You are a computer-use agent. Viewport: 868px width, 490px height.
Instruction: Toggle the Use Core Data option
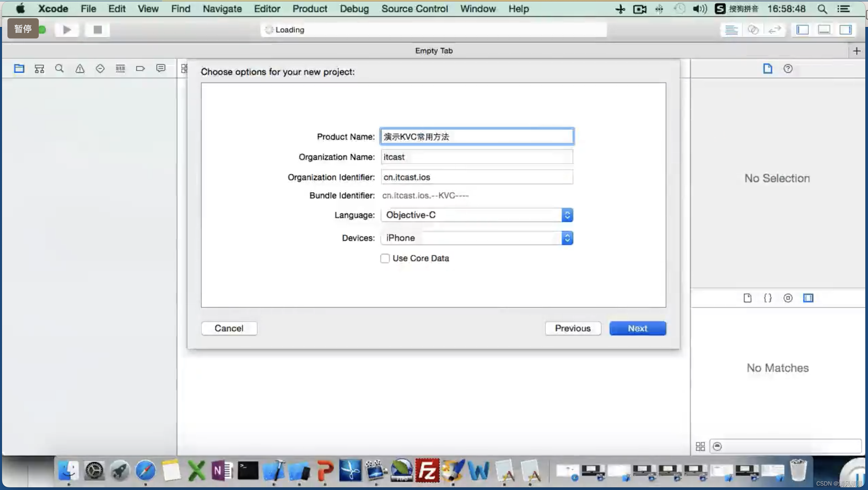pyautogui.click(x=384, y=258)
